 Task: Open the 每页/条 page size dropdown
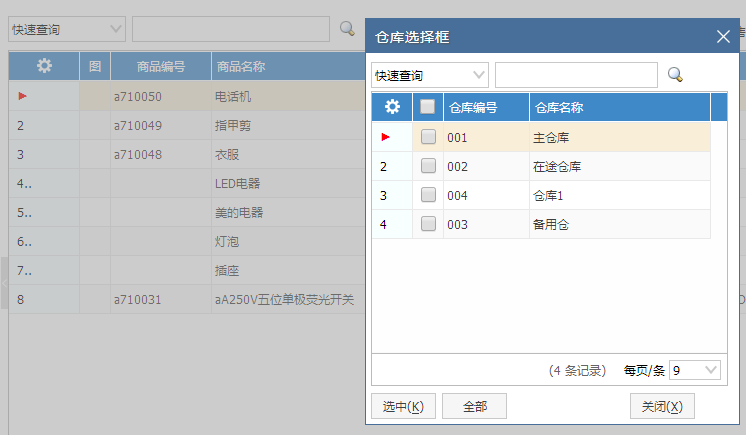[x=695, y=370]
